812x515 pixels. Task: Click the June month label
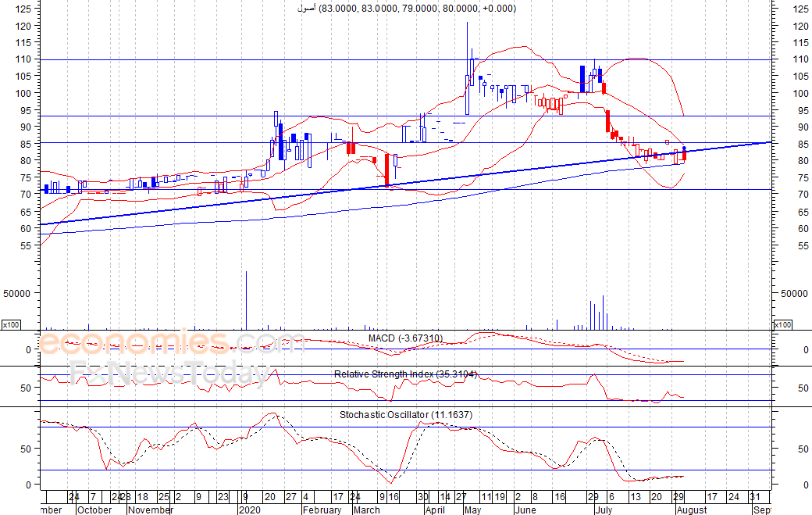click(x=526, y=510)
